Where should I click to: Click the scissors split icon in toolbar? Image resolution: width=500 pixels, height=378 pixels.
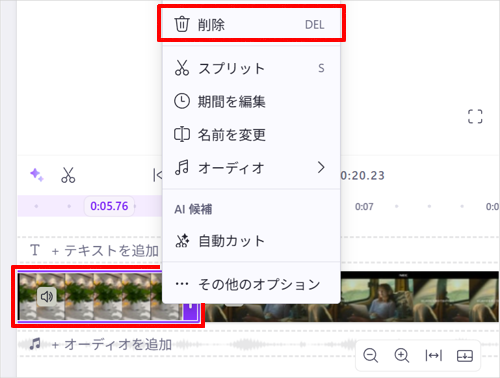[x=68, y=175]
